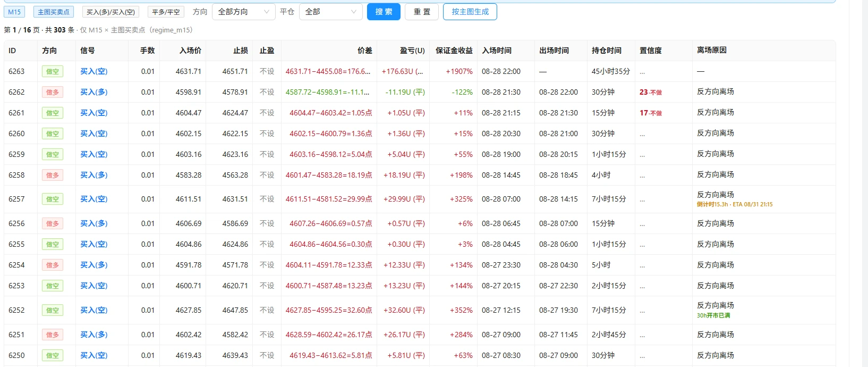
Task: Open 买入(多) signal link in row 6262
Action: (x=94, y=92)
